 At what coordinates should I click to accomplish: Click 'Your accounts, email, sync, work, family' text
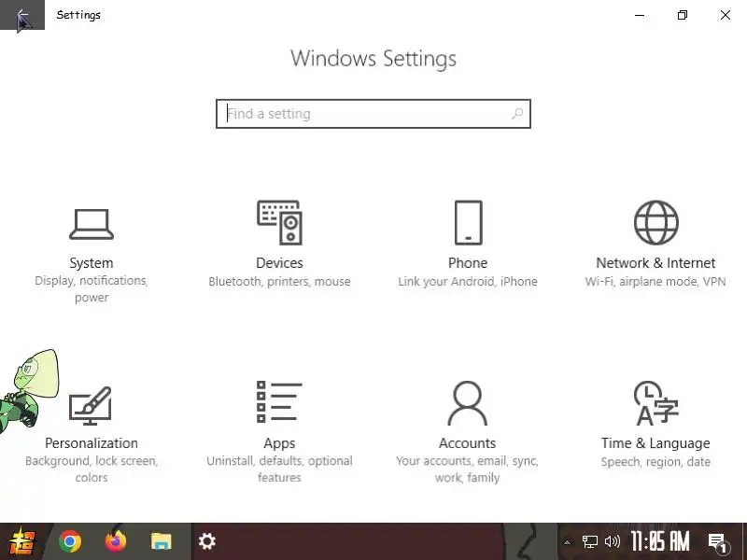(x=468, y=469)
